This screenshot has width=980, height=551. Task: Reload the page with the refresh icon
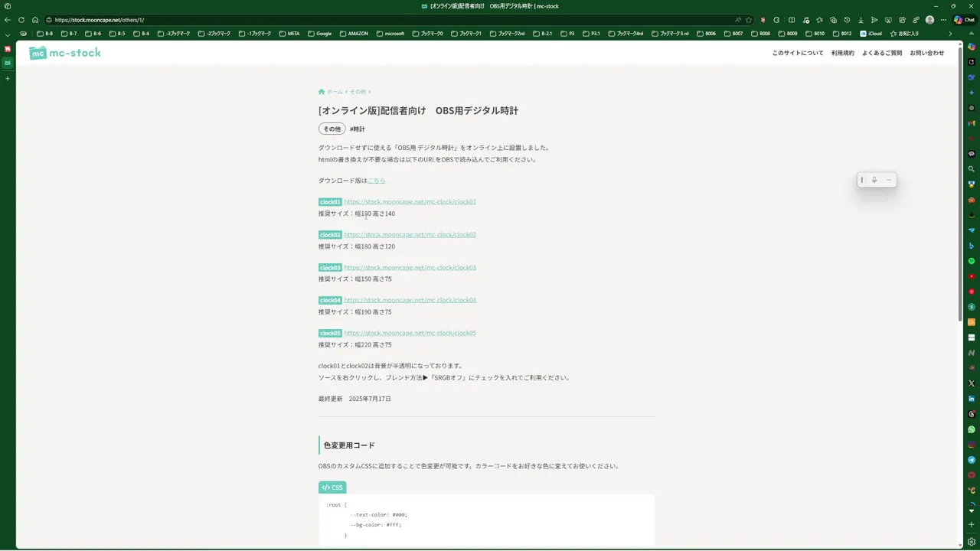(x=21, y=20)
